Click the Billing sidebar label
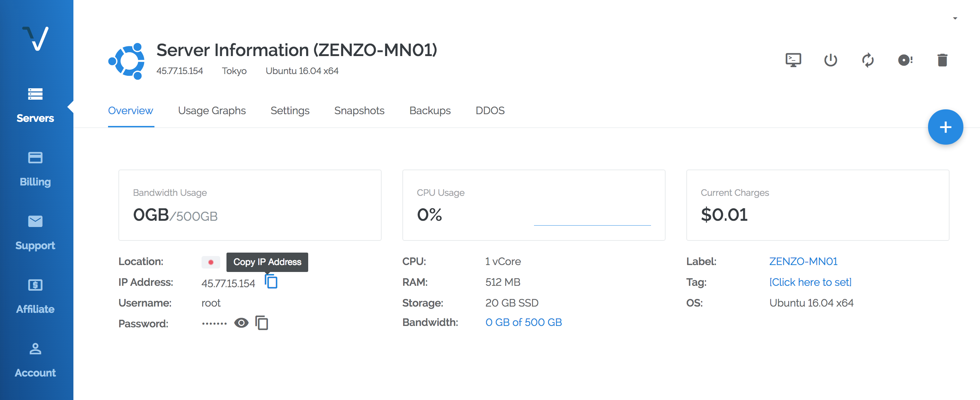 pos(35,182)
